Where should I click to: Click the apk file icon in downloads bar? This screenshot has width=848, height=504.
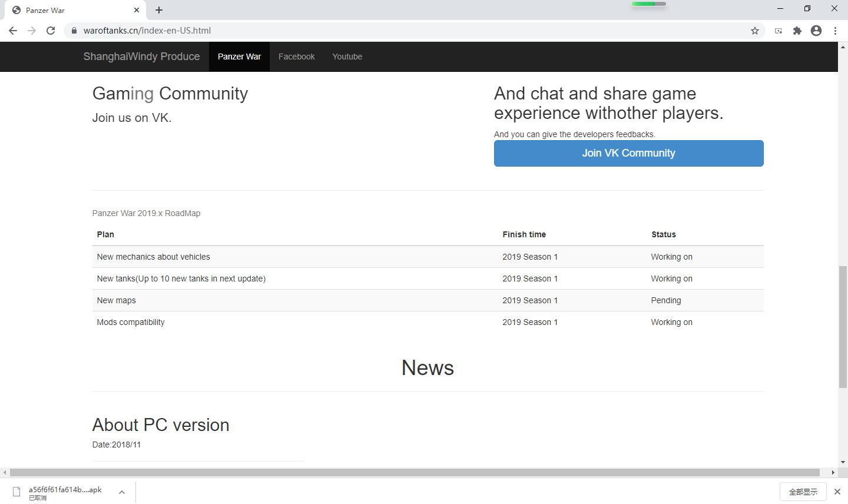pyautogui.click(x=16, y=492)
